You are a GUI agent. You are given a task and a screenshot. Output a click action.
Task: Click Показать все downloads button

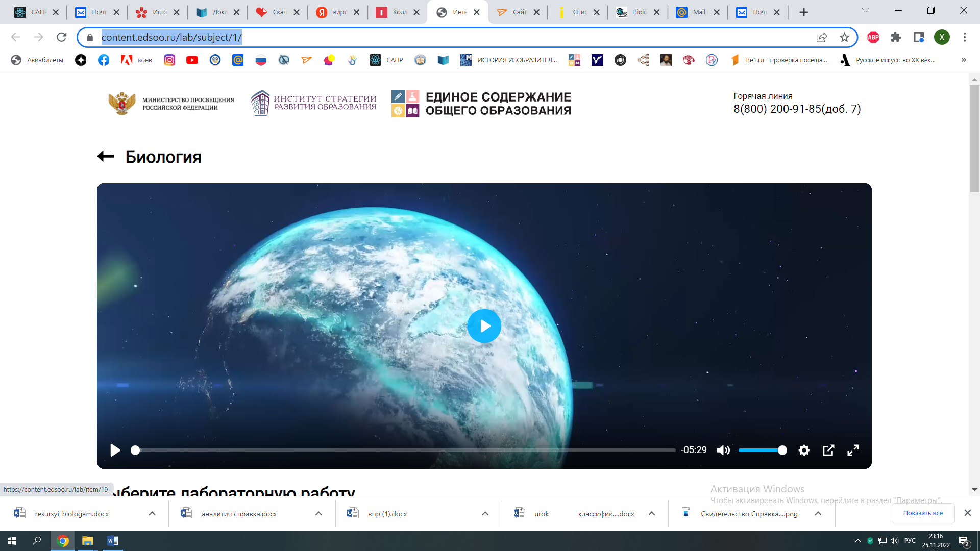[x=923, y=513]
